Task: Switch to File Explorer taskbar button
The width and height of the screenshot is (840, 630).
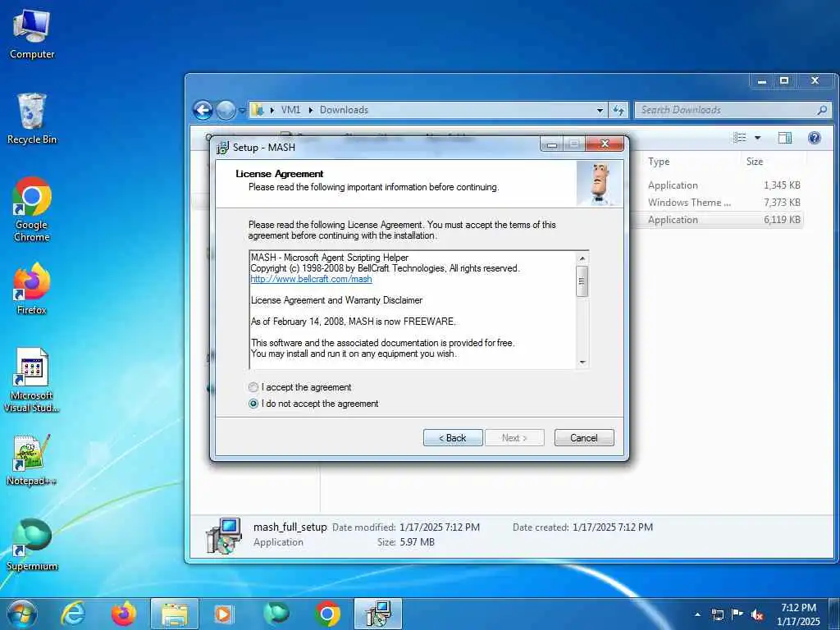Action: tap(174, 614)
